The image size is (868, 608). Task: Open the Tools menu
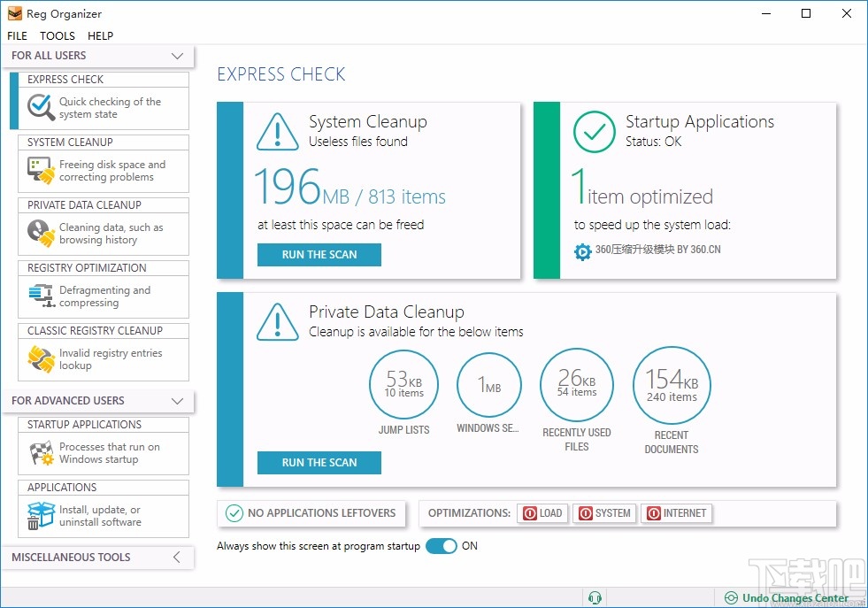(58, 36)
